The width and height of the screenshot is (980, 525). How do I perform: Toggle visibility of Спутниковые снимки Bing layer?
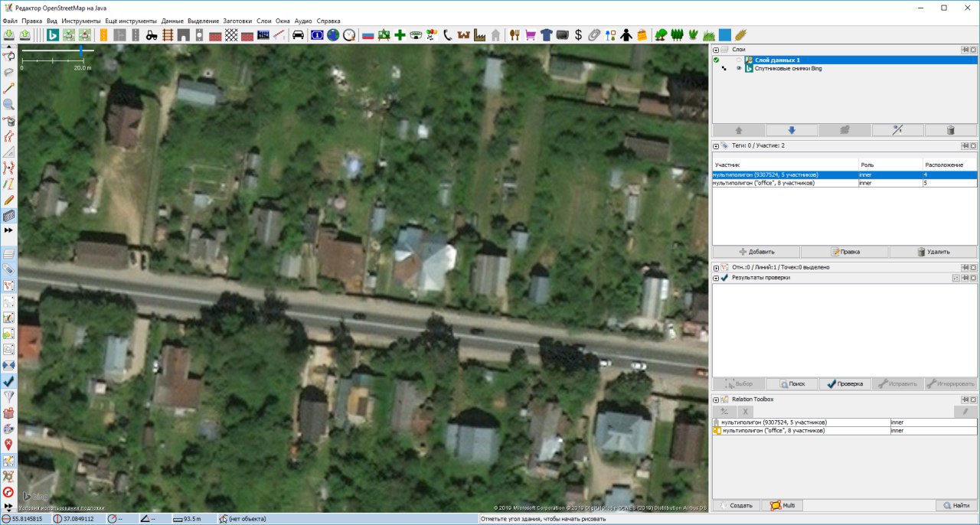tap(739, 68)
